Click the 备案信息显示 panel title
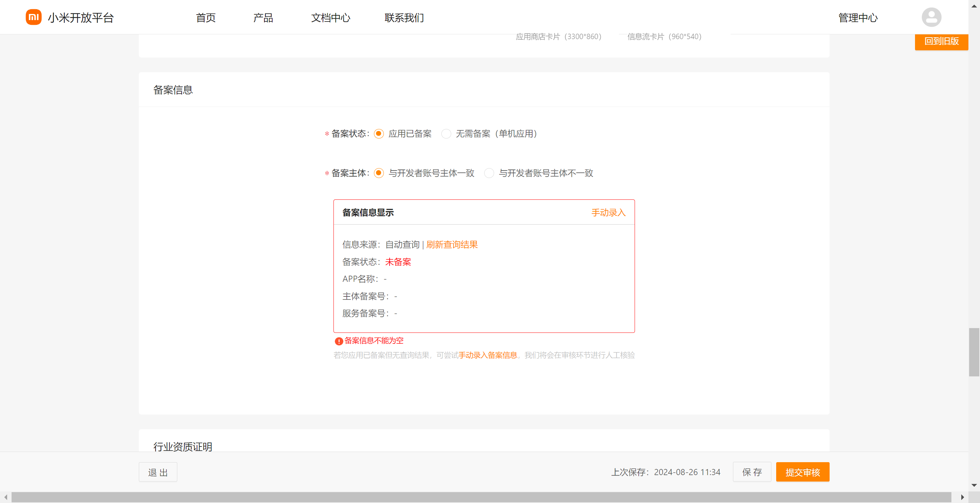Image resolution: width=980 pixels, height=503 pixels. tap(367, 212)
